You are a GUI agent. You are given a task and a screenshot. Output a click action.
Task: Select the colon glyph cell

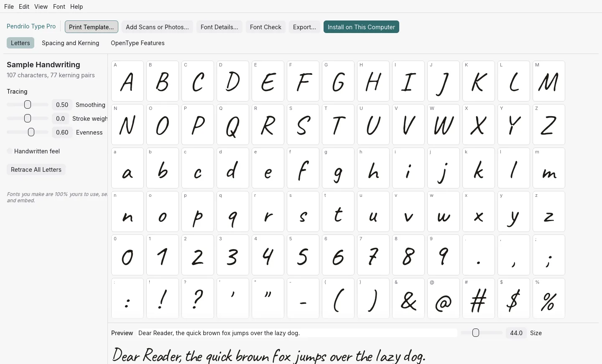point(128,298)
